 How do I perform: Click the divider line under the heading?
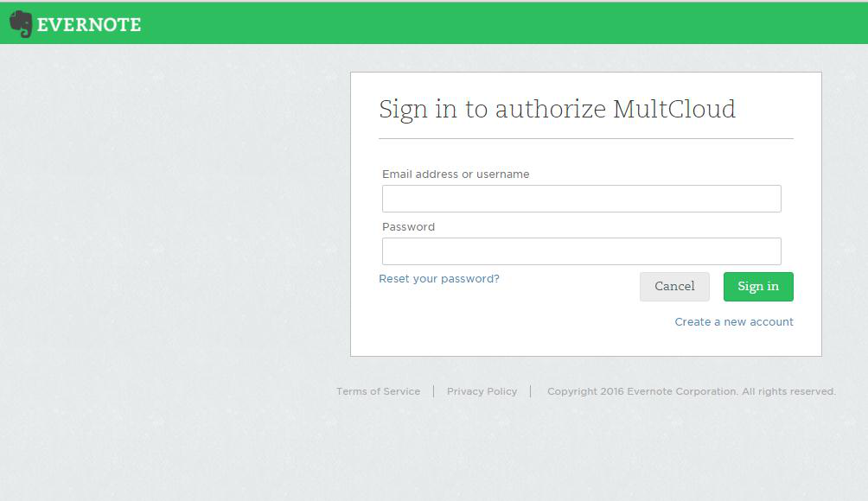coord(585,138)
